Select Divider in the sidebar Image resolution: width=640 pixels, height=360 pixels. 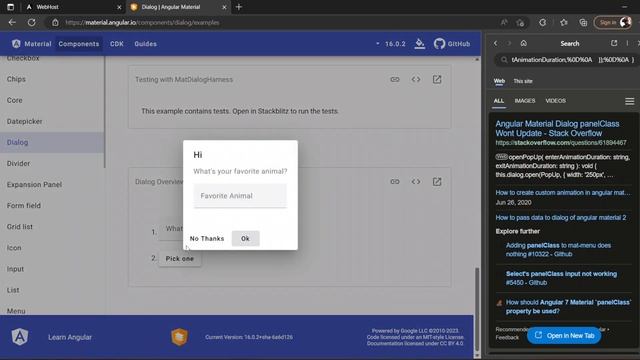click(x=52, y=163)
